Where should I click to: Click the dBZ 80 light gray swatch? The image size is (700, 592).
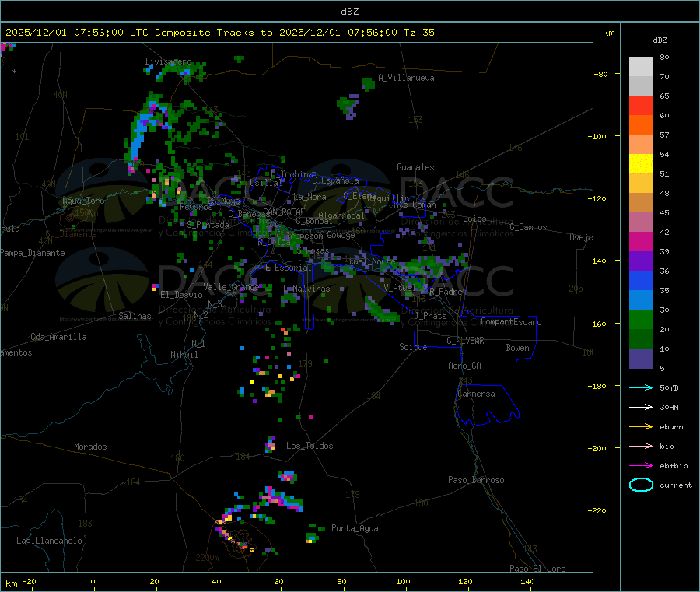641,67
